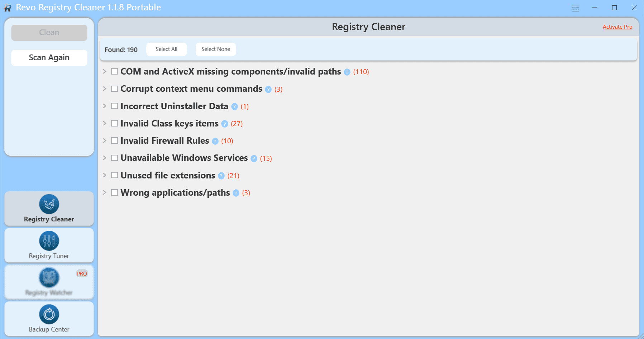Check Invalid Class keys items checkbox
644x339 pixels.
click(x=114, y=123)
